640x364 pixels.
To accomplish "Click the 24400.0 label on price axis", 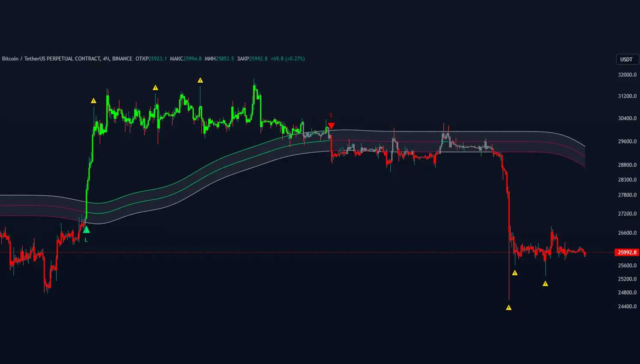I will tap(627, 307).
